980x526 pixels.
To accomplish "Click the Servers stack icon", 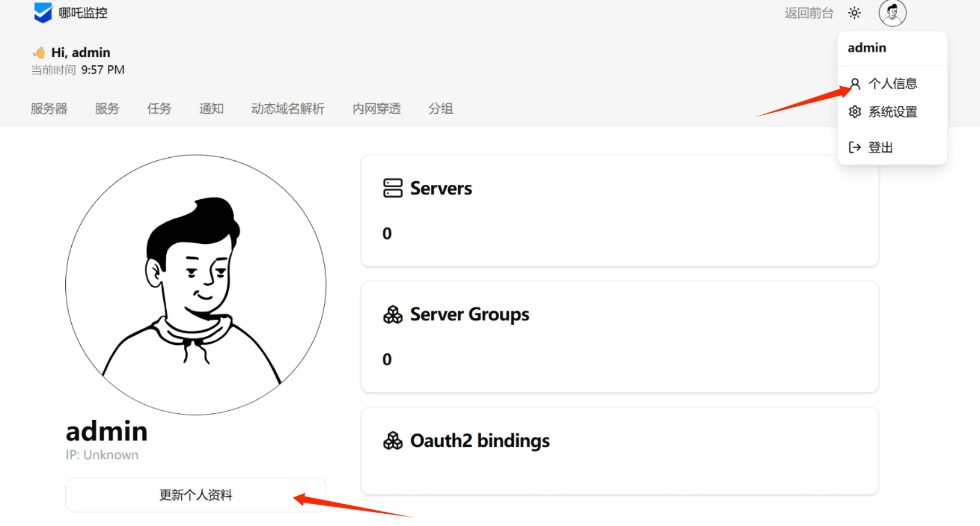I will [393, 188].
